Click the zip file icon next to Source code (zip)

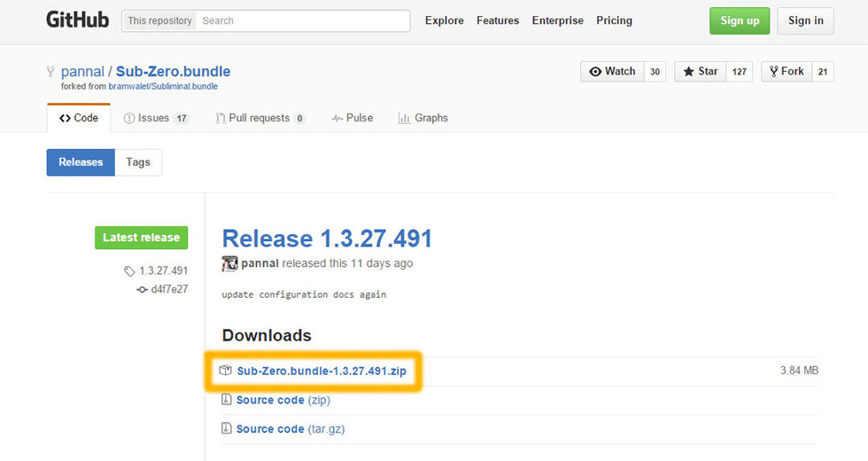pos(226,400)
